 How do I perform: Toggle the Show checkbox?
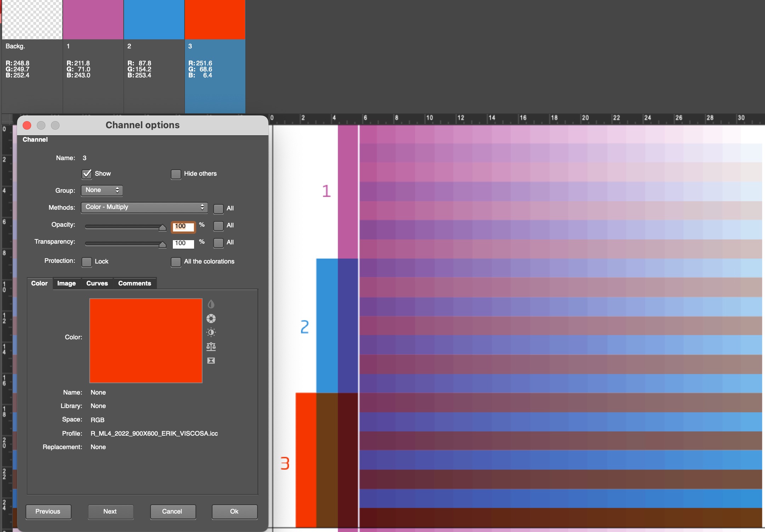[87, 174]
